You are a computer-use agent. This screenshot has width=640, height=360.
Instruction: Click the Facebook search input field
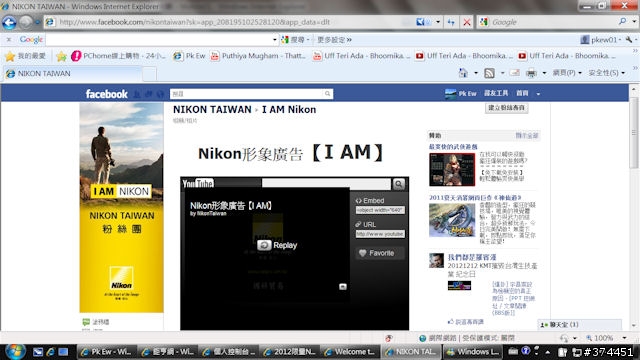tap(247, 94)
